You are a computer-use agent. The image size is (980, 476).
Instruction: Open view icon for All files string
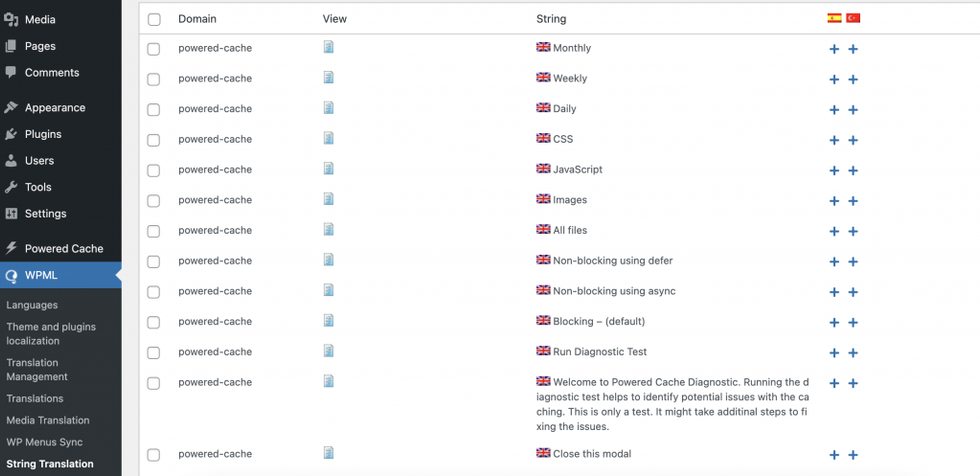[x=329, y=229]
